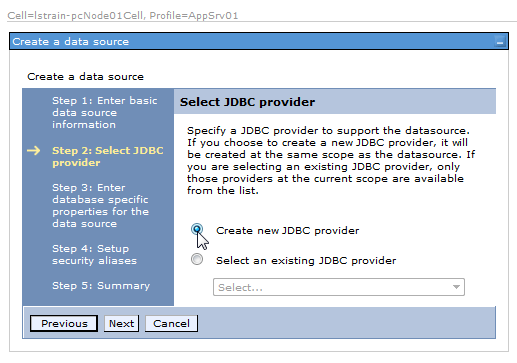Click Step 3: Enter database specific properties

coord(100,205)
